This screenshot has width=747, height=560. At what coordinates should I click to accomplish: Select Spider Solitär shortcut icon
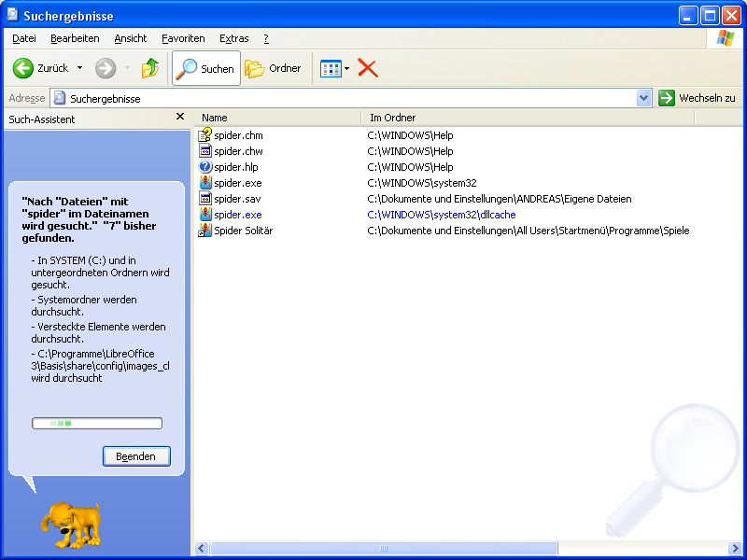coord(204,231)
